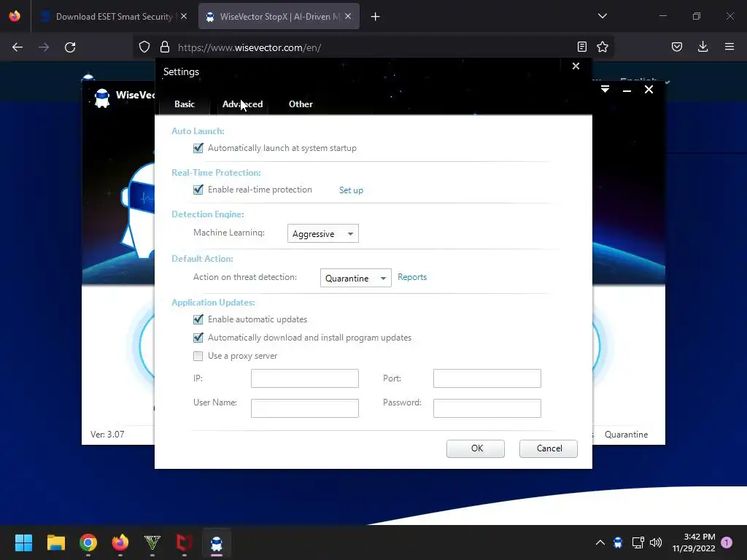Toggle enable automatic updates checkbox
747x560 pixels.
(198, 319)
